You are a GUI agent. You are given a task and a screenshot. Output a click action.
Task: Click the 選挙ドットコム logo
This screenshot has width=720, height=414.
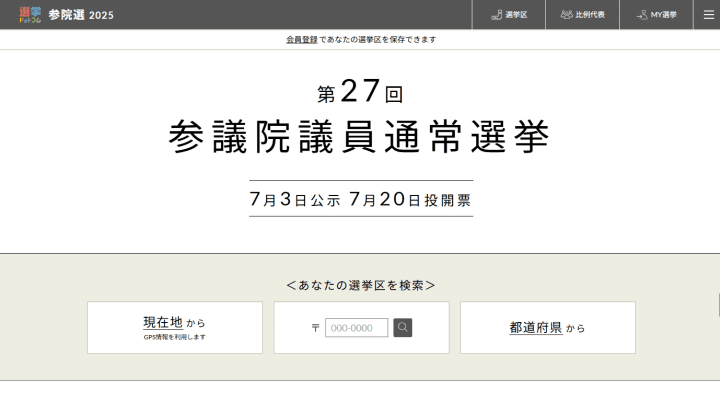[x=29, y=14]
